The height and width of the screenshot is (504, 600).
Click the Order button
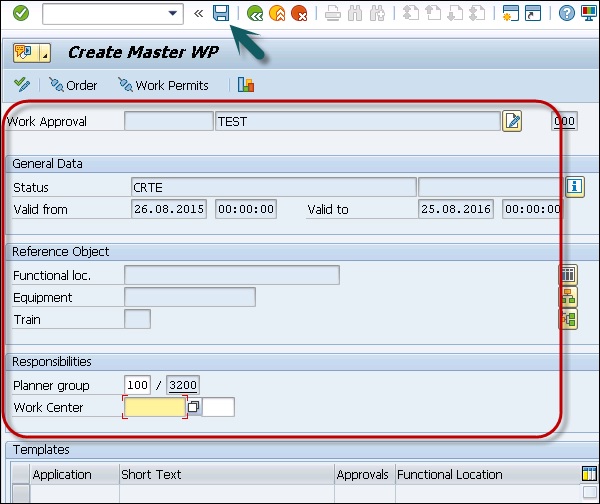(73, 85)
